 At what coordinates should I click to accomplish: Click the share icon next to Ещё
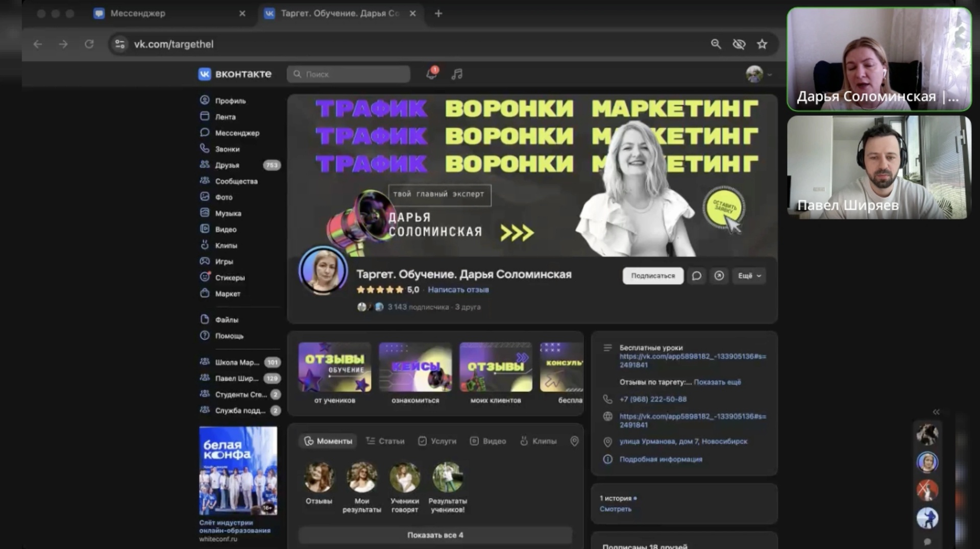[719, 276]
